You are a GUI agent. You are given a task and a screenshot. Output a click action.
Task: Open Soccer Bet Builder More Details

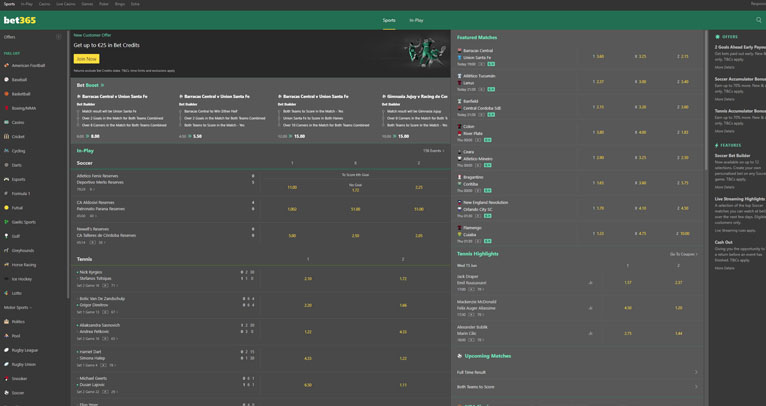click(x=725, y=187)
